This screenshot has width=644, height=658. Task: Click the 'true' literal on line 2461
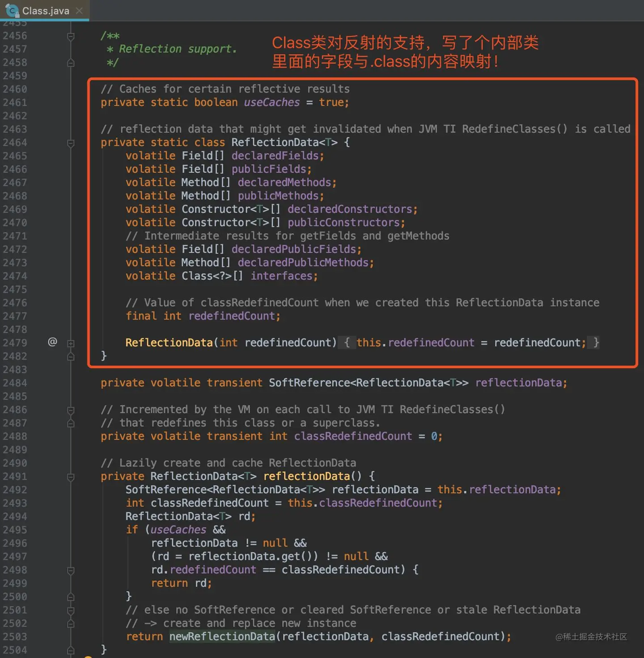[331, 102]
